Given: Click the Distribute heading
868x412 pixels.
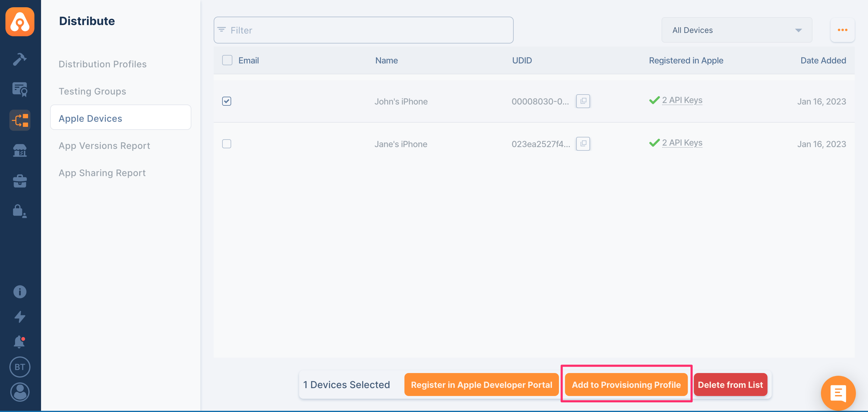Looking at the screenshot, I should click(x=87, y=21).
